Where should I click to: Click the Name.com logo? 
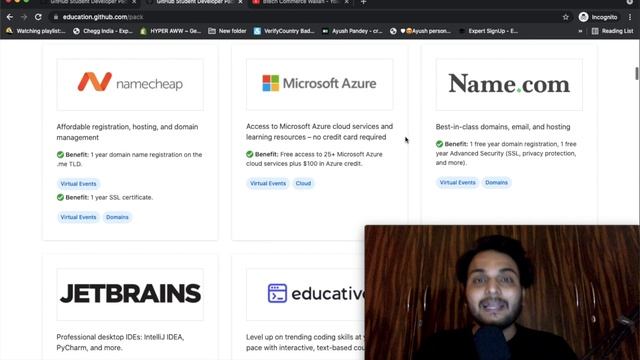(509, 84)
